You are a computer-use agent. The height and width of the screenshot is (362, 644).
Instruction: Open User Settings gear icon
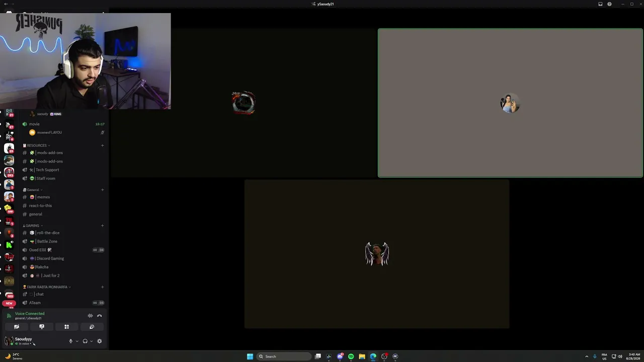(99, 341)
